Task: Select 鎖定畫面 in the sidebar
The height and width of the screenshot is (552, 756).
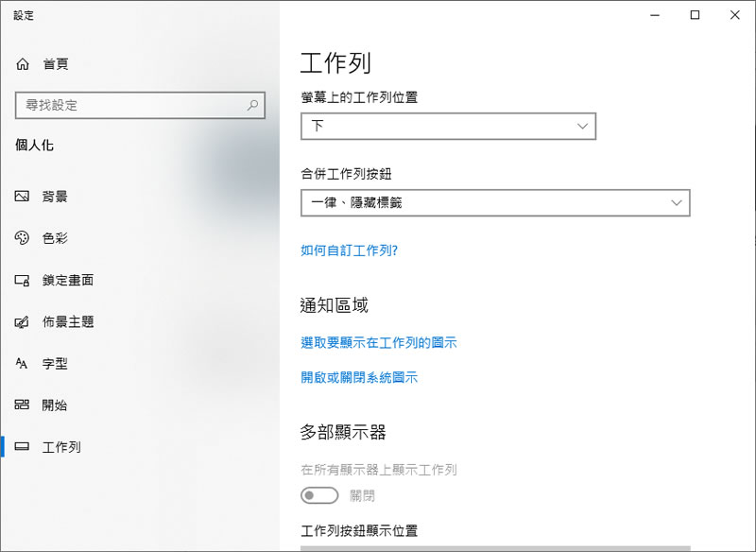Action: pos(67,280)
